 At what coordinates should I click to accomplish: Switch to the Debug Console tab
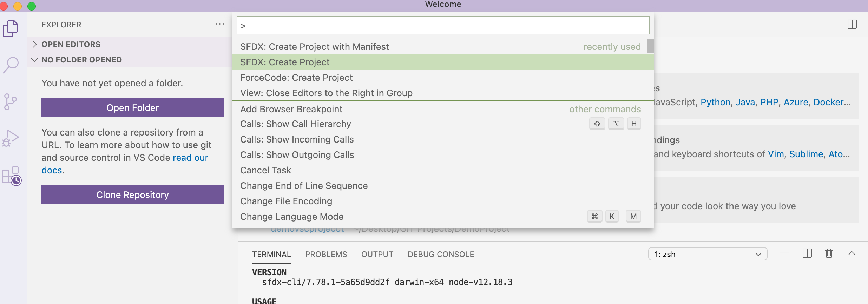(441, 254)
